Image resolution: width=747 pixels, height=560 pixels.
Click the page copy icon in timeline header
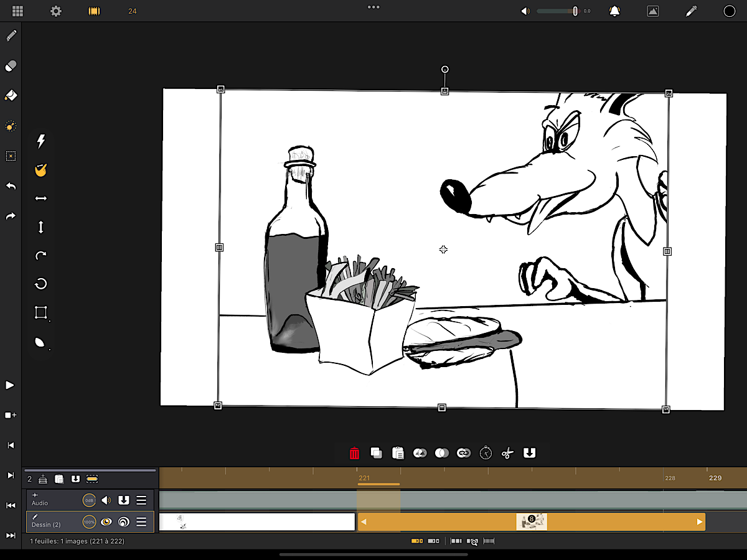(x=59, y=479)
